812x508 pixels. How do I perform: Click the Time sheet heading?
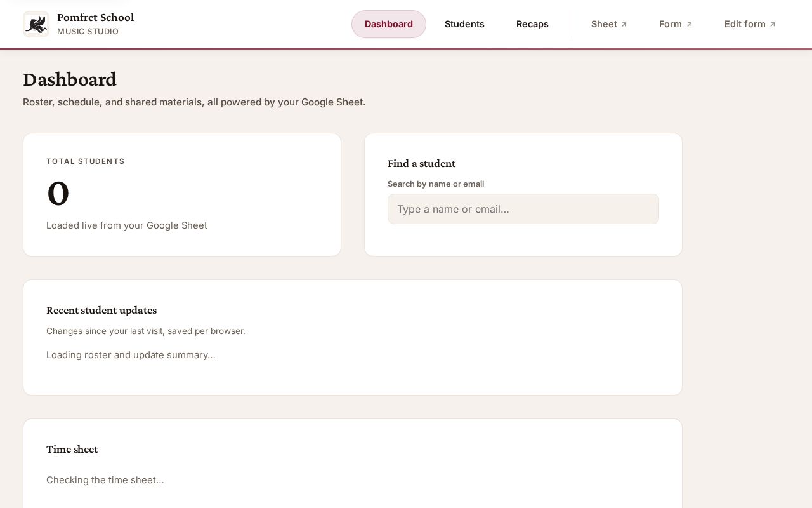click(x=72, y=449)
